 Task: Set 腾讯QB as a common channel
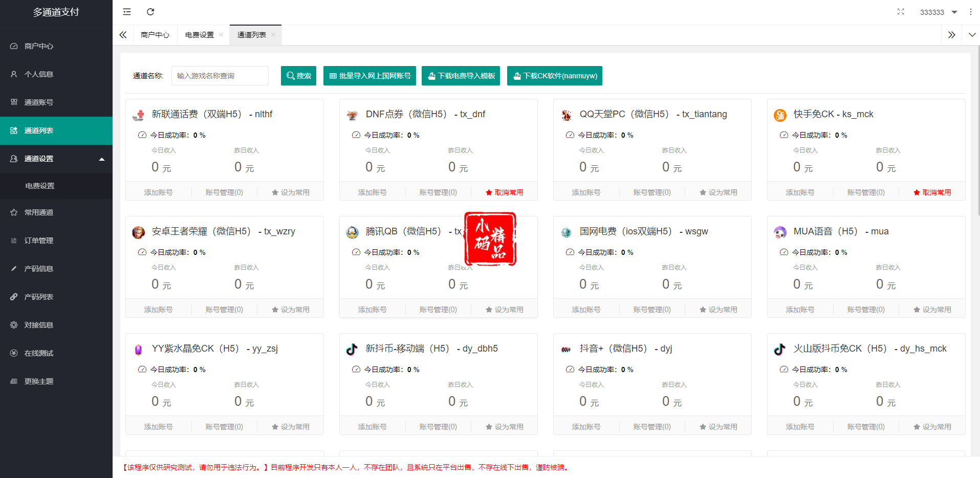point(504,310)
